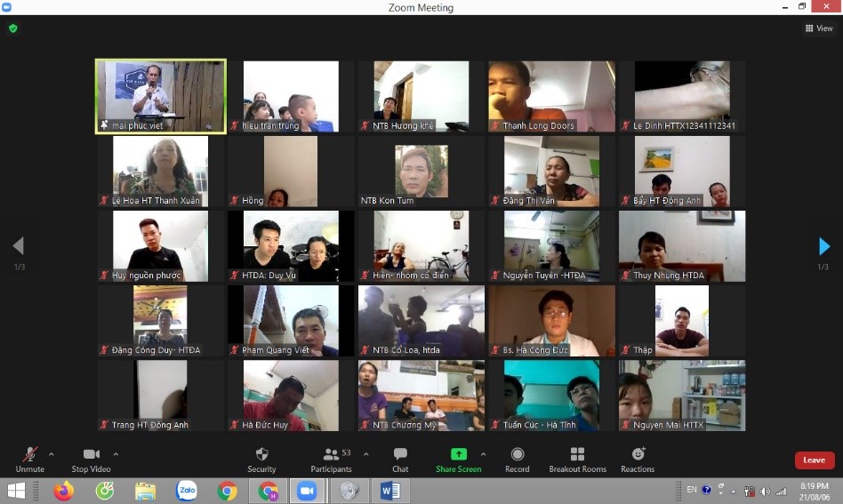Open the View layout menu

pos(819,28)
